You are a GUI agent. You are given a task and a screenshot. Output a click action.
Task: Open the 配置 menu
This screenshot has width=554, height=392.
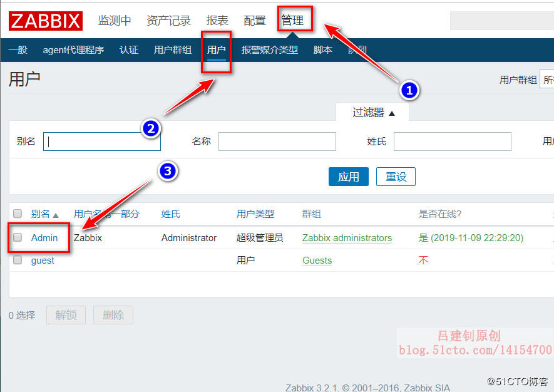[x=254, y=21]
